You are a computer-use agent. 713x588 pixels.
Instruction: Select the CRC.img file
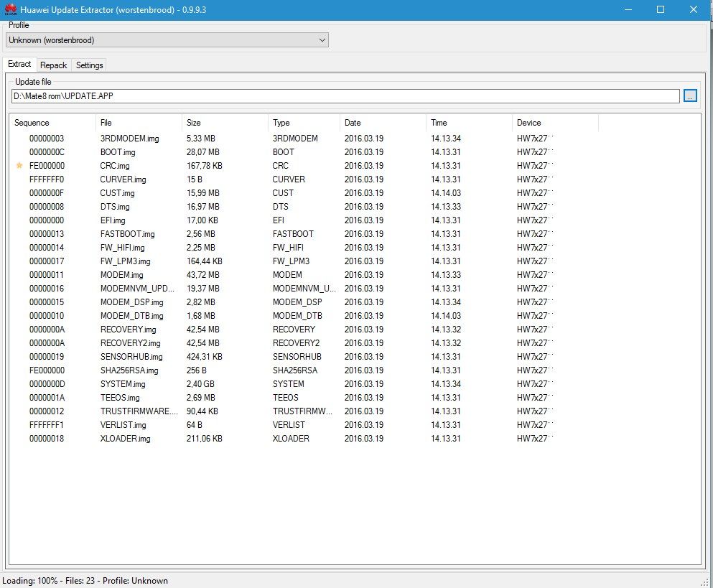115,166
